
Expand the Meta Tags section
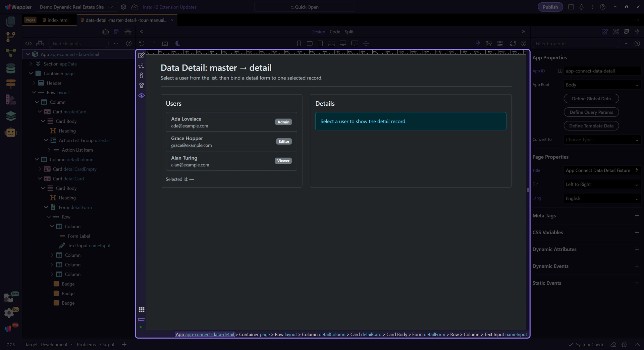[x=637, y=215]
